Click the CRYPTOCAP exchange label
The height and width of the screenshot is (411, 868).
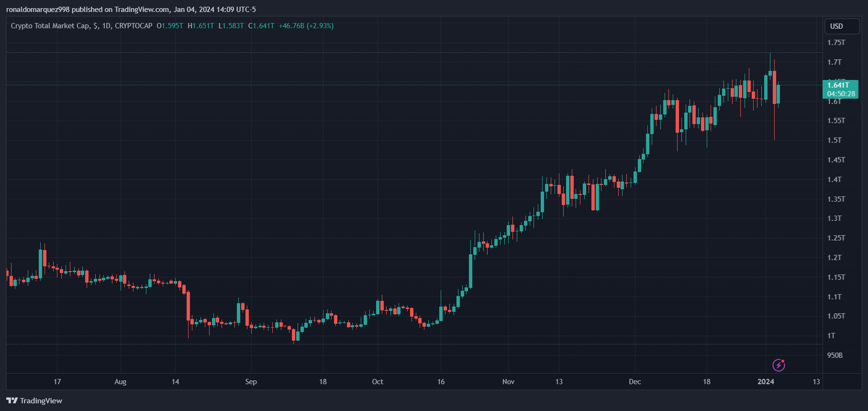click(x=134, y=26)
